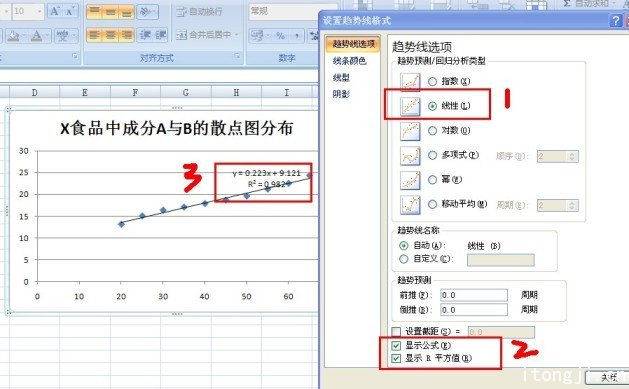Click the 倒推 forecast input field
The width and height of the screenshot is (629, 389).
474,310
